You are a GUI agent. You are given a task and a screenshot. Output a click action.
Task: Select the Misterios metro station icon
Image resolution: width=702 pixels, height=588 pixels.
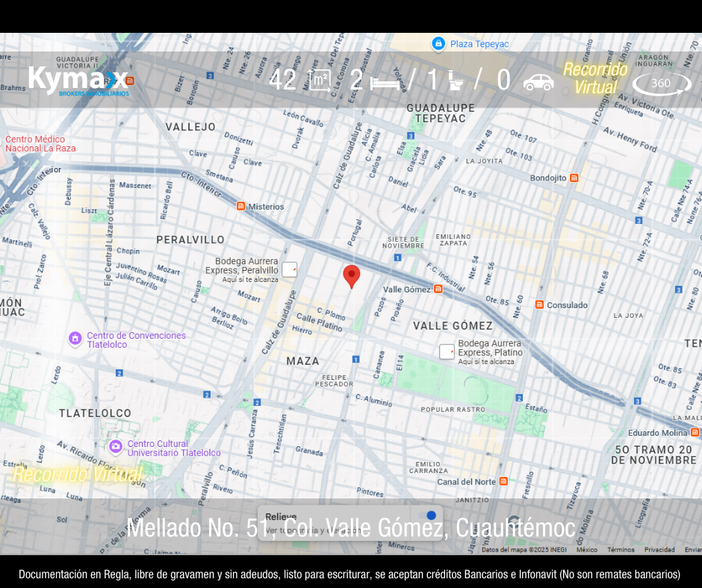tap(241, 206)
